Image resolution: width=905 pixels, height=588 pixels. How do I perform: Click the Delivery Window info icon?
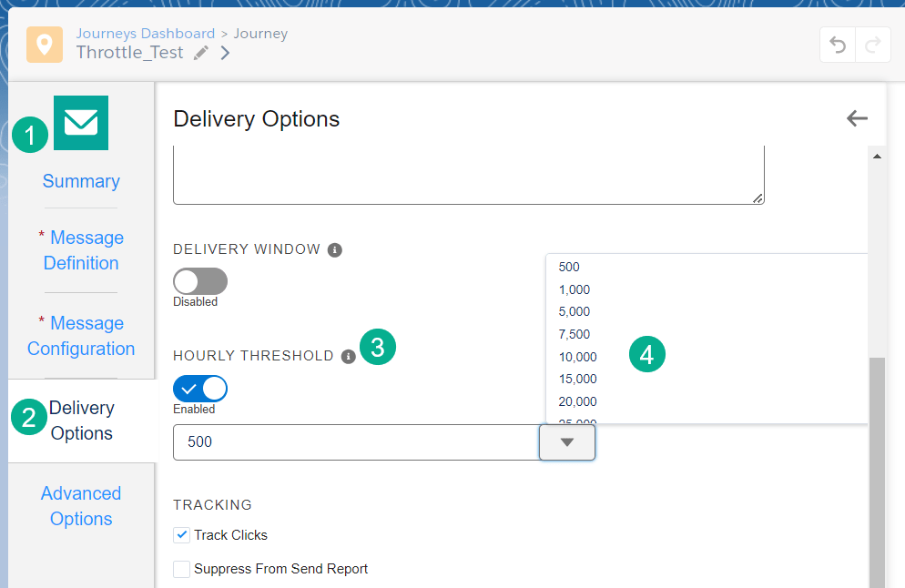pos(335,249)
